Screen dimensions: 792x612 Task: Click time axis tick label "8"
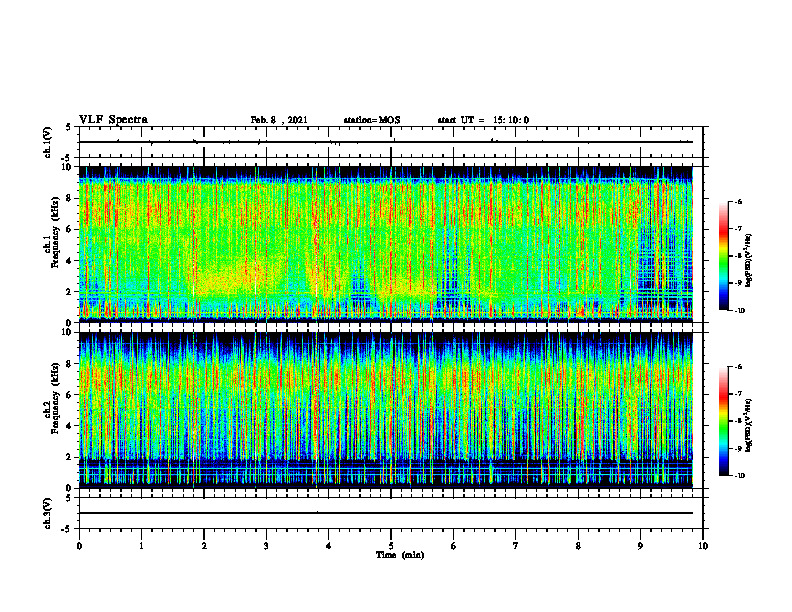tap(578, 546)
